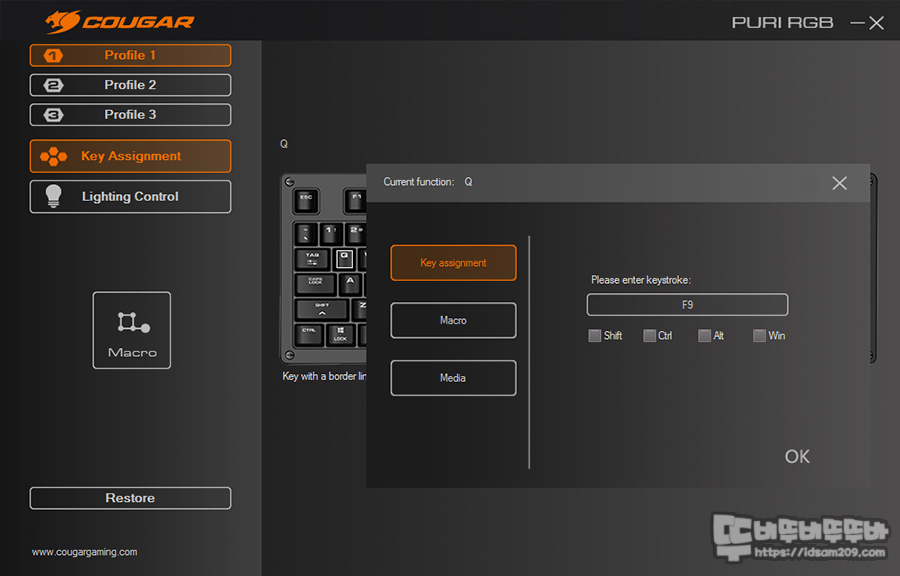The width and height of the screenshot is (900, 576).
Task: Enable the Win modifier checkbox
Action: point(759,336)
